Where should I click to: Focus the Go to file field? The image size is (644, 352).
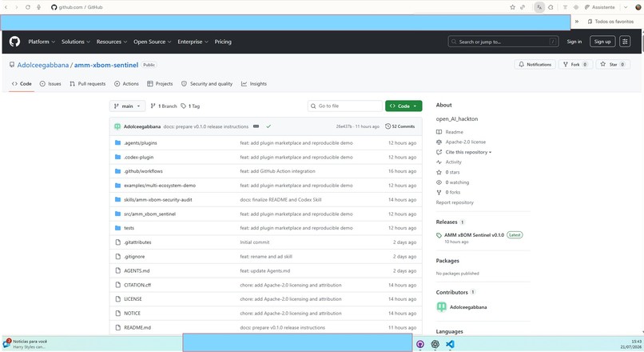pyautogui.click(x=345, y=106)
